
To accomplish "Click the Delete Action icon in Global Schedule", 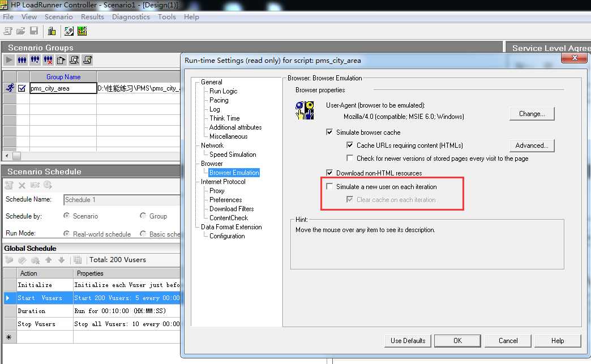I will click(36, 260).
